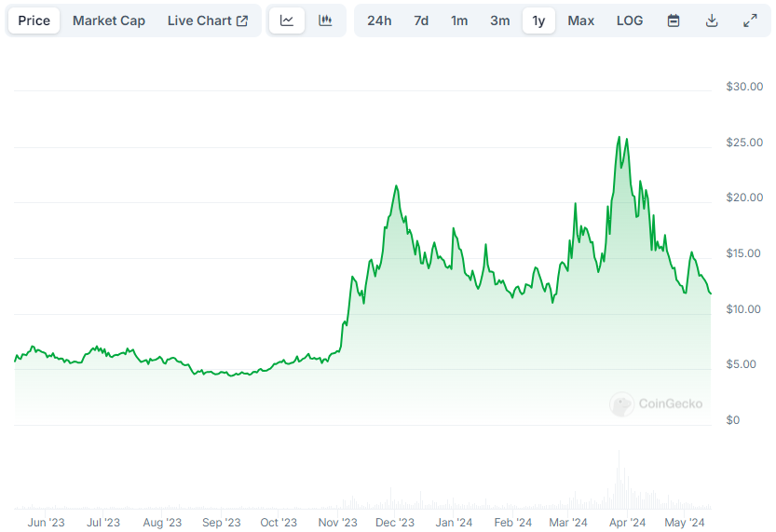Click the $0 axis label
The width and height of the screenshot is (776, 532).
tap(732, 420)
